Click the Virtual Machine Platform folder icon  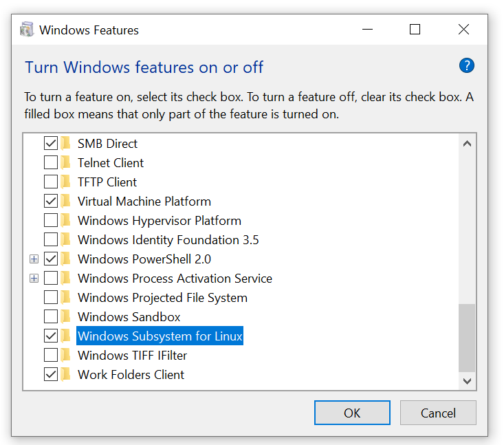[x=65, y=201]
